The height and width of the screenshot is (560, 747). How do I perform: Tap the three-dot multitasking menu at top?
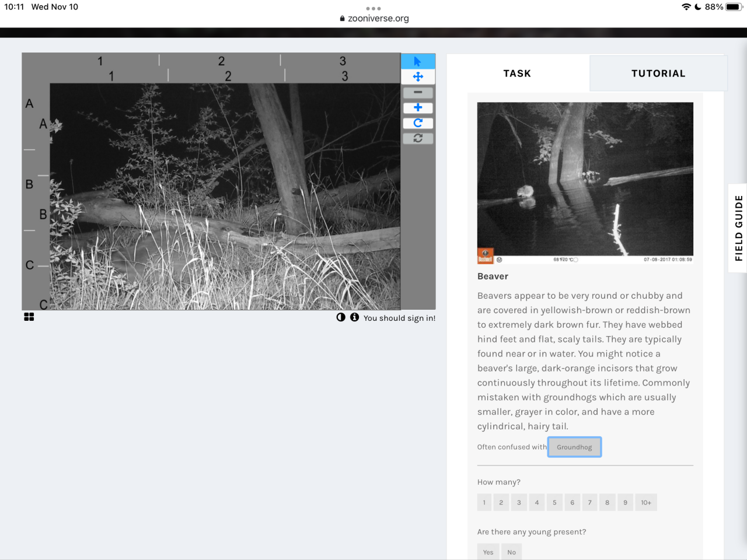point(373,8)
